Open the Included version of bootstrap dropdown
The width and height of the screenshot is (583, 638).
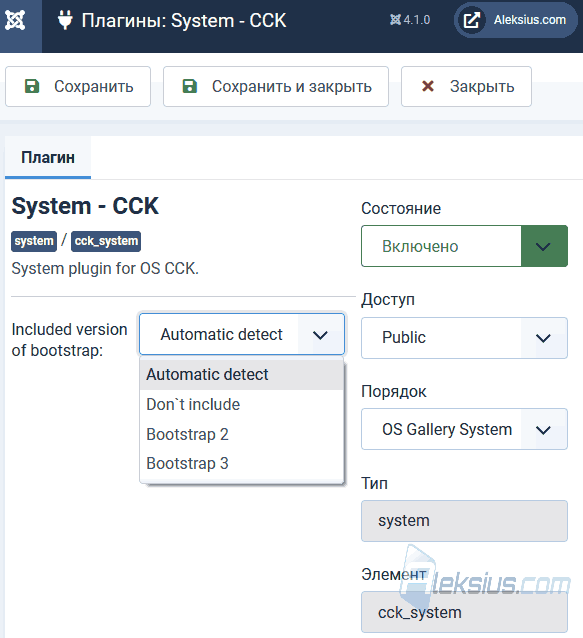click(242, 334)
